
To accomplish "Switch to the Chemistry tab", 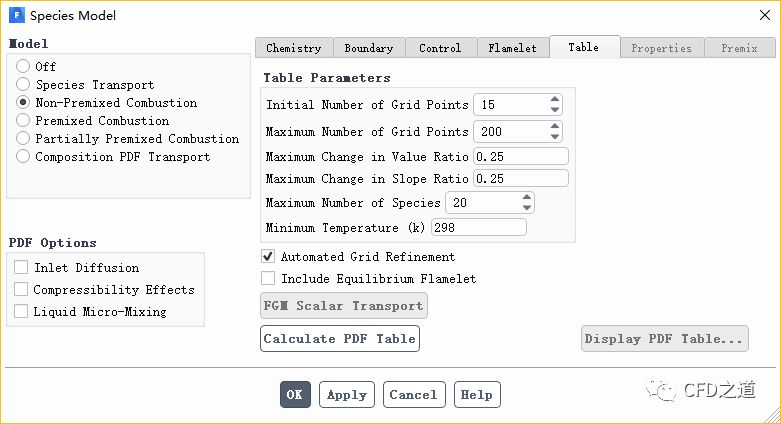I will click(x=294, y=48).
